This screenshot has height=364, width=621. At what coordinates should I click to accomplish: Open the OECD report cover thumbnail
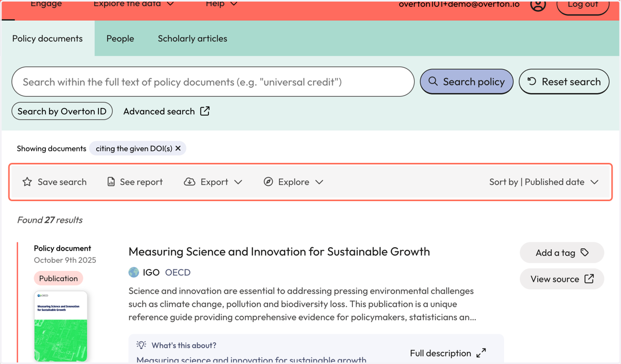pos(61,326)
